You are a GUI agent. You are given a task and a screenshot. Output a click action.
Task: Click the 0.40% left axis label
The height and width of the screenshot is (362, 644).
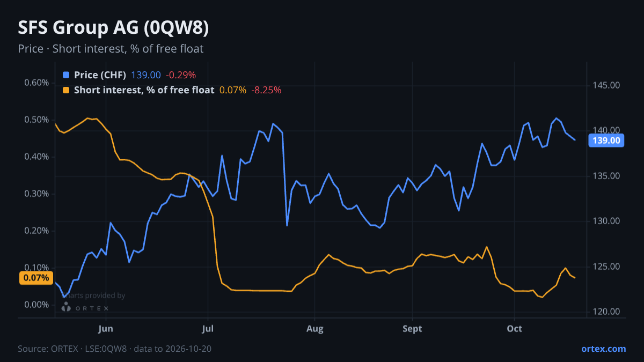pyautogui.click(x=36, y=157)
